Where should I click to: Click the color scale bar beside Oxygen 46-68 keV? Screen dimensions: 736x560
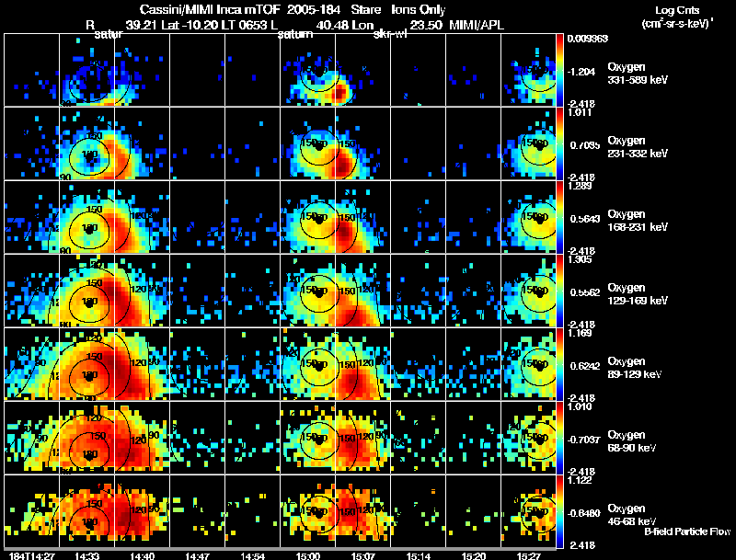559,511
